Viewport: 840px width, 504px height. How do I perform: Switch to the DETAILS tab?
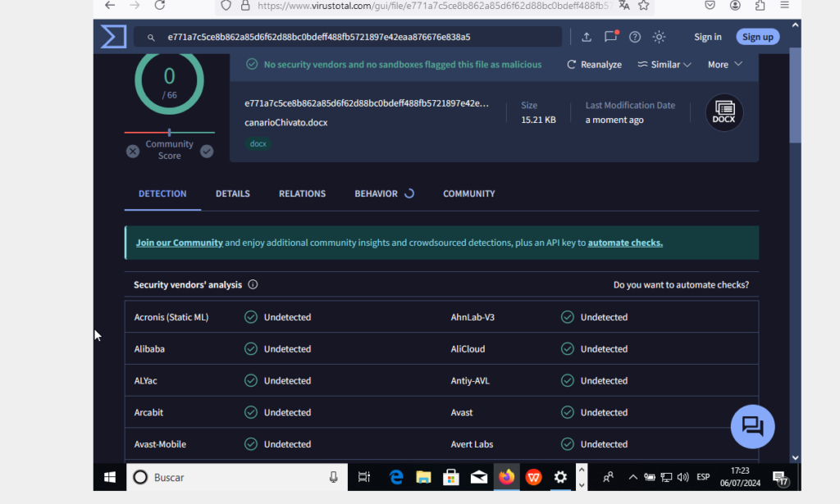232,193
